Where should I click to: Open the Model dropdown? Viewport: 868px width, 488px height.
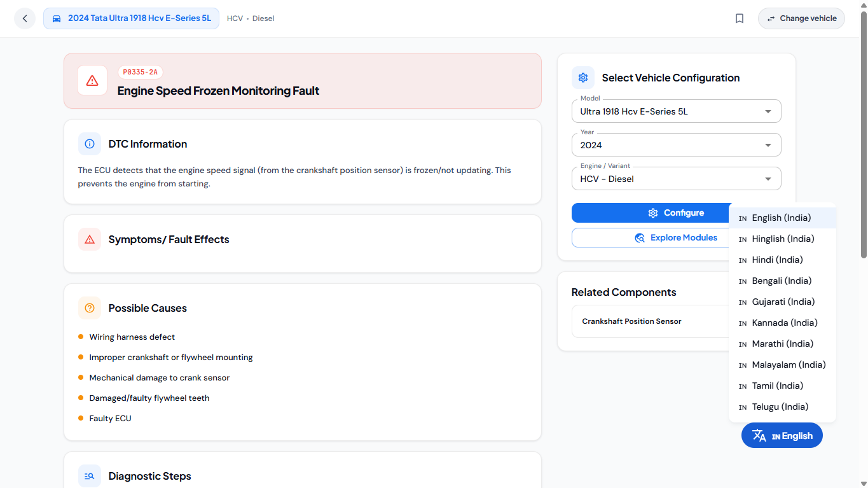click(x=676, y=111)
